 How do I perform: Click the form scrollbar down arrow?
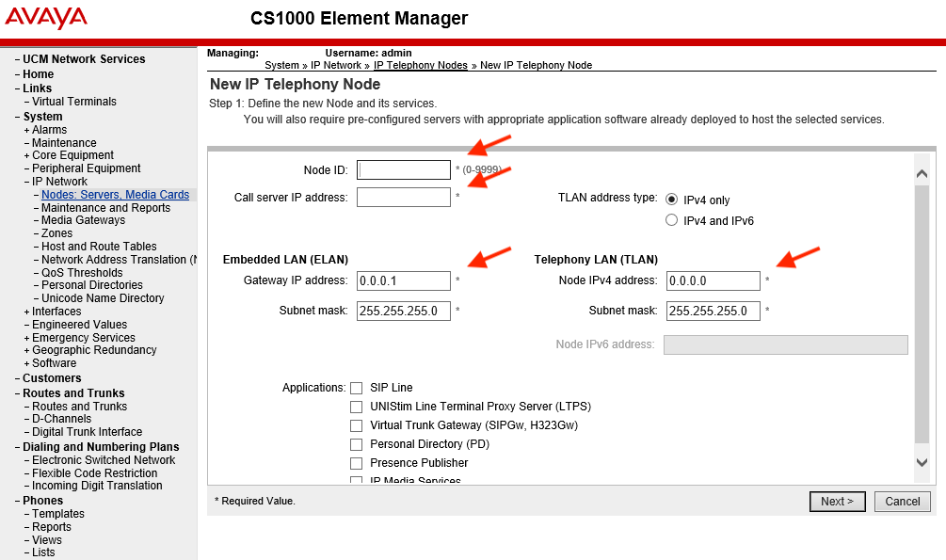(x=922, y=463)
